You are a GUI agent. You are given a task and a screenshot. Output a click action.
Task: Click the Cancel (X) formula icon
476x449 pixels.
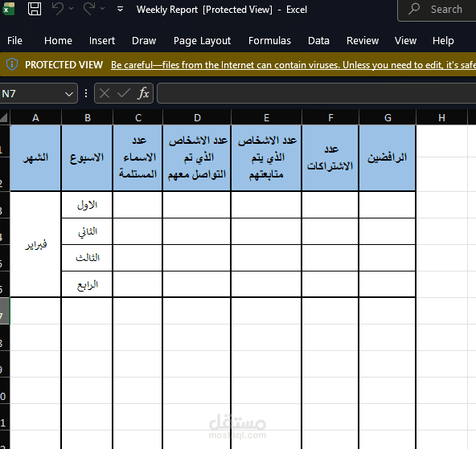pyautogui.click(x=105, y=93)
